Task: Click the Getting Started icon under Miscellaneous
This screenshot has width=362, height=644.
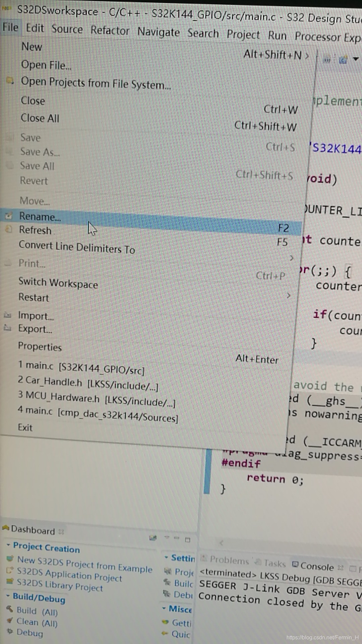Action: [x=165, y=622]
